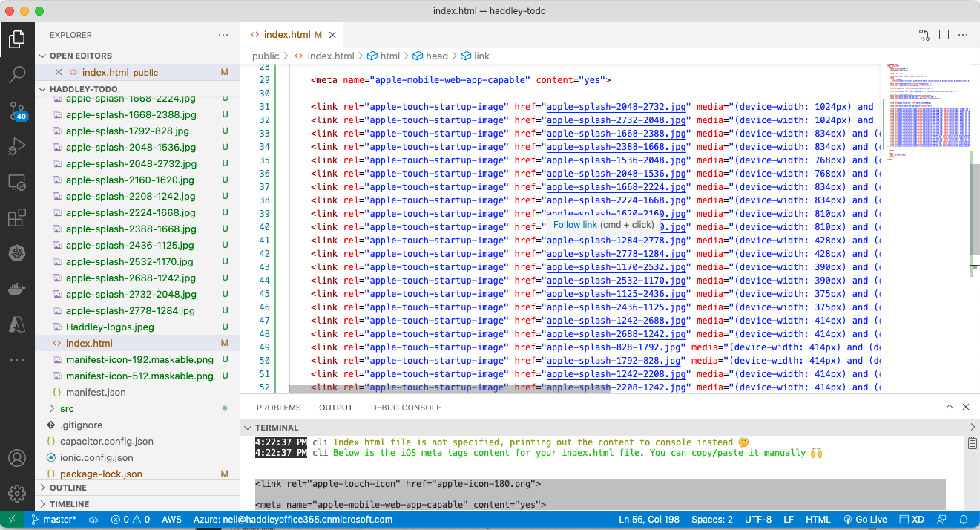The width and height of the screenshot is (980, 530).
Task: Open manifest.json in the explorer
Action: pos(96,392)
